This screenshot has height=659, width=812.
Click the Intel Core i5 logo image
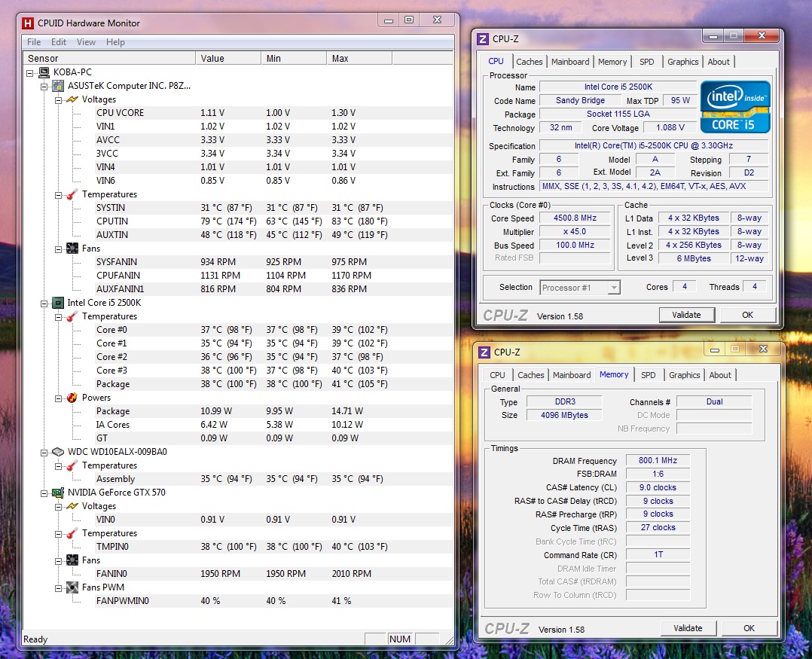[x=735, y=107]
